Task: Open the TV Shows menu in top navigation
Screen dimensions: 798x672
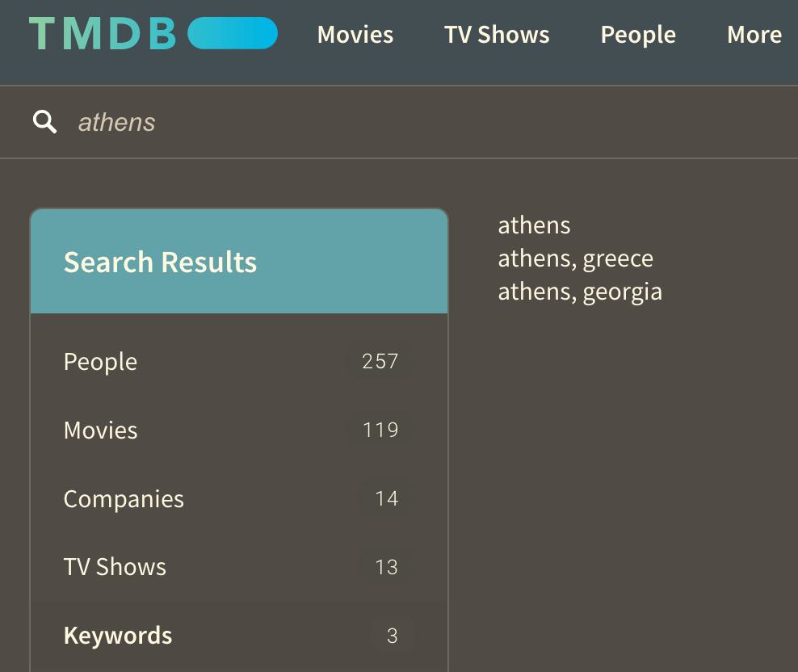Action: tap(497, 35)
